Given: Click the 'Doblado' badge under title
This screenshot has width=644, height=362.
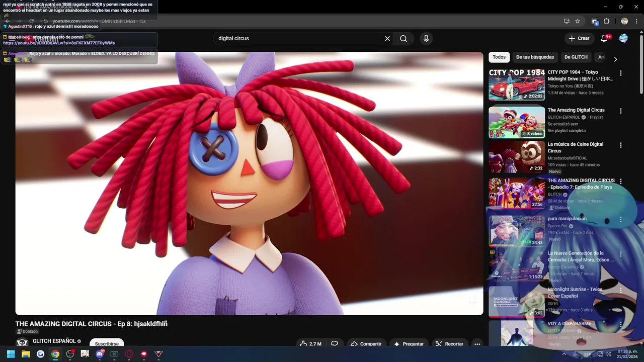Looking at the screenshot, I should click(x=27, y=332).
